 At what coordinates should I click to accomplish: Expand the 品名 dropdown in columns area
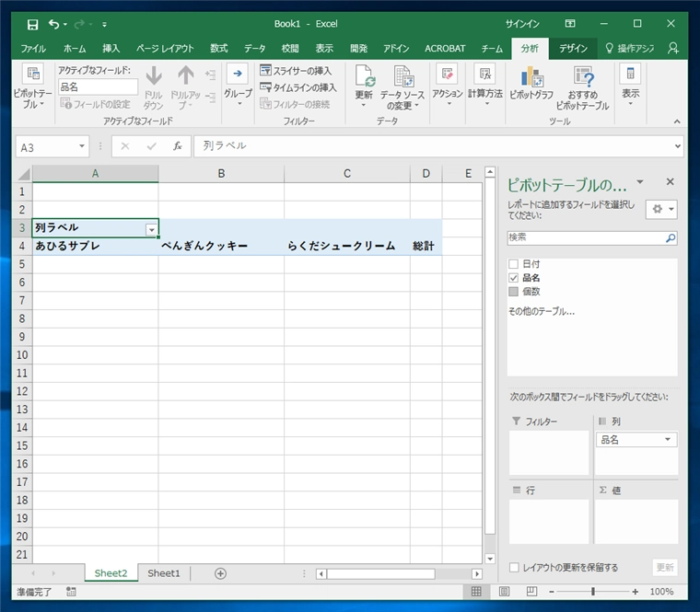click(668, 440)
